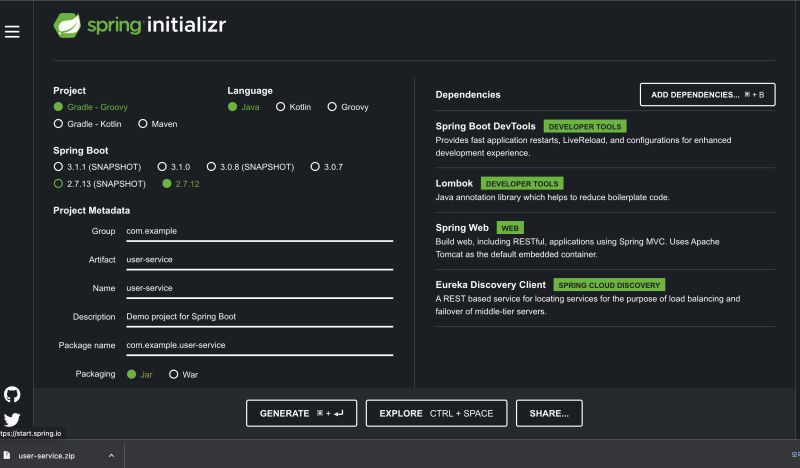Select Spring Boot 3.1.1 (SNAPSHOT)

[97, 166]
